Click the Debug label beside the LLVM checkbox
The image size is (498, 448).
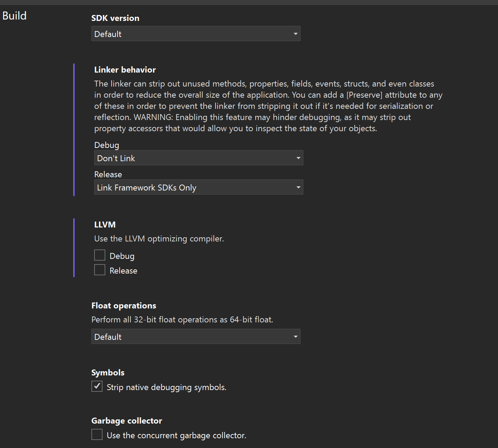pyautogui.click(x=122, y=256)
